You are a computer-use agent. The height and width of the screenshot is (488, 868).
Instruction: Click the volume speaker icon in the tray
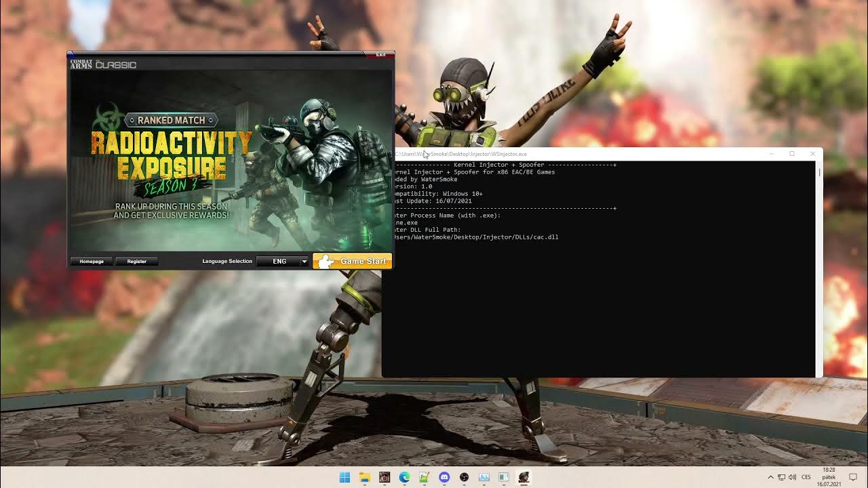(792, 477)
